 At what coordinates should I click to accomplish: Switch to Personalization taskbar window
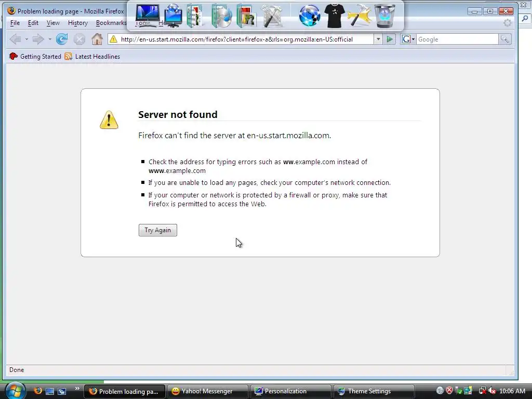[x=290, y=391]
